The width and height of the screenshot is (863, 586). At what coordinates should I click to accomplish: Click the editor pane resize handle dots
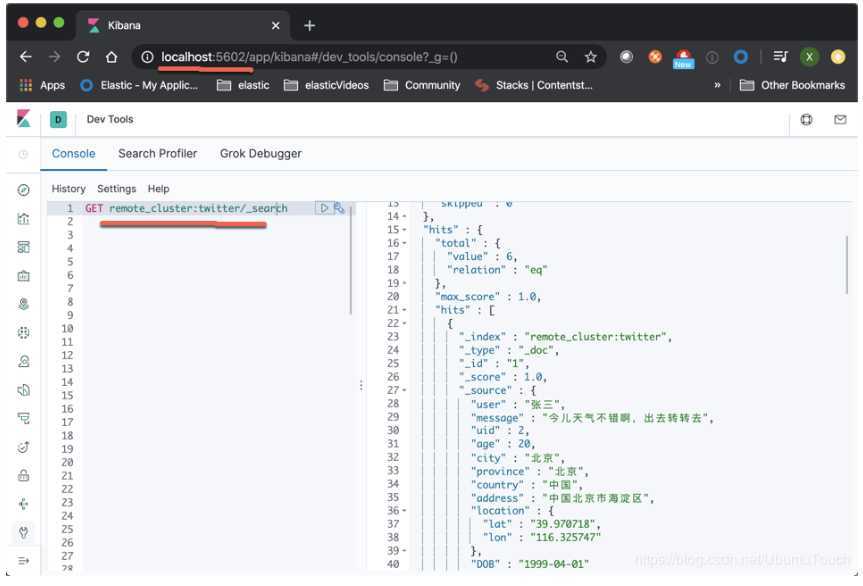[361, 385]
